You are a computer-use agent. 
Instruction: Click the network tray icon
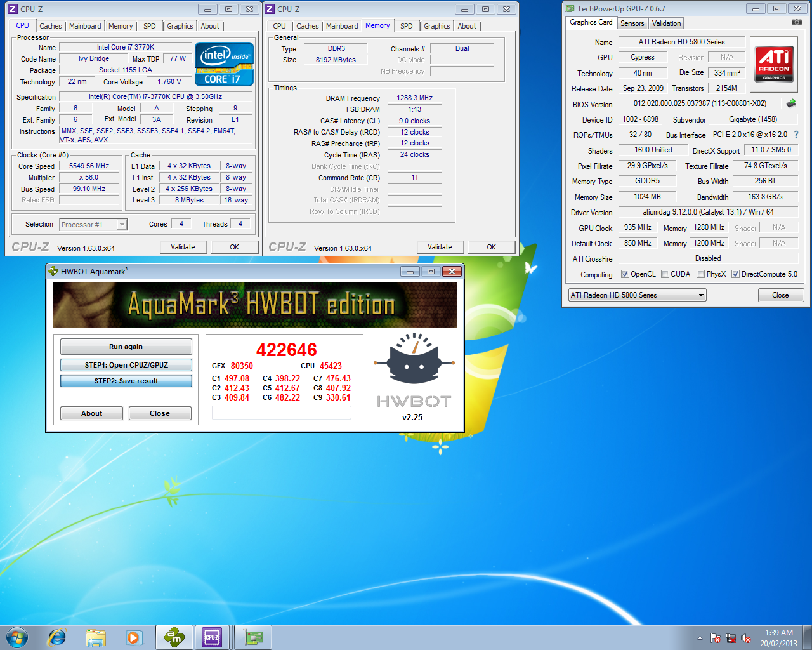pos(731,638)
